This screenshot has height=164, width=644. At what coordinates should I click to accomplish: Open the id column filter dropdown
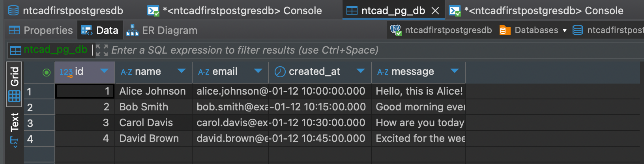[104, 71]
